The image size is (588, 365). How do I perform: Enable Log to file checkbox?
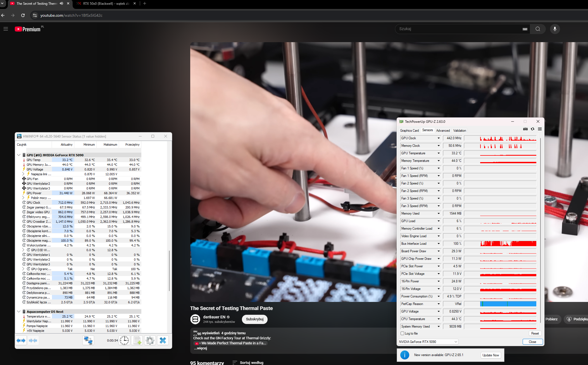(x=403, y=333)
